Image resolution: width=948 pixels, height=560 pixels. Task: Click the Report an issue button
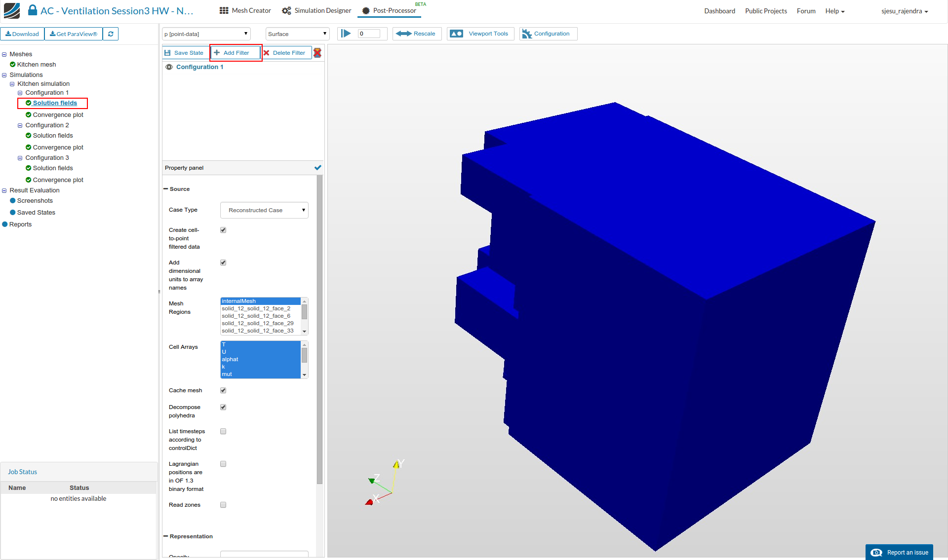(899, 552)
